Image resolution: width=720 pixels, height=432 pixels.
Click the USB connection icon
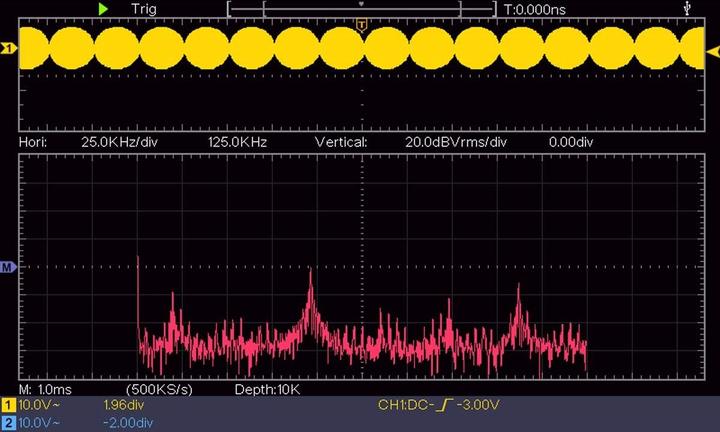pos(686,8)
